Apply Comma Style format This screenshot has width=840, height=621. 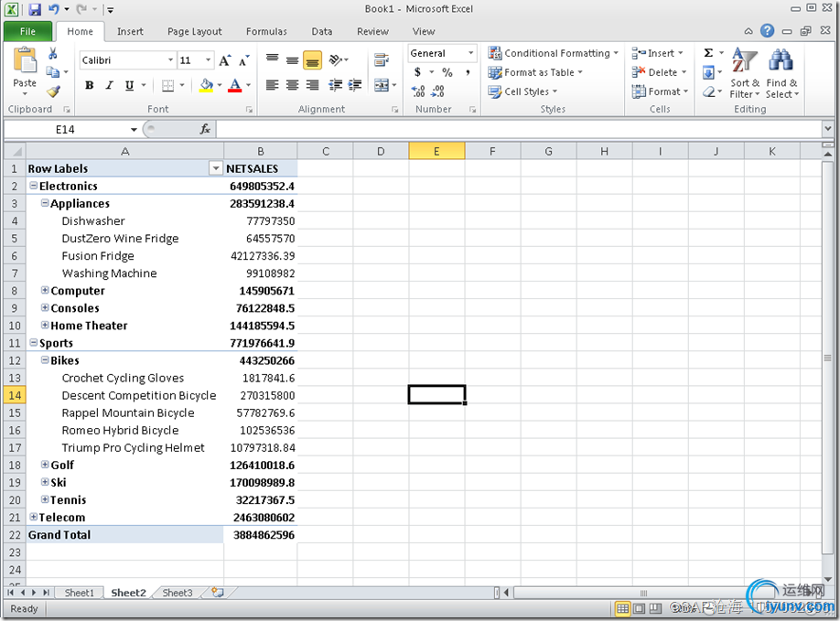pos(468,72)
